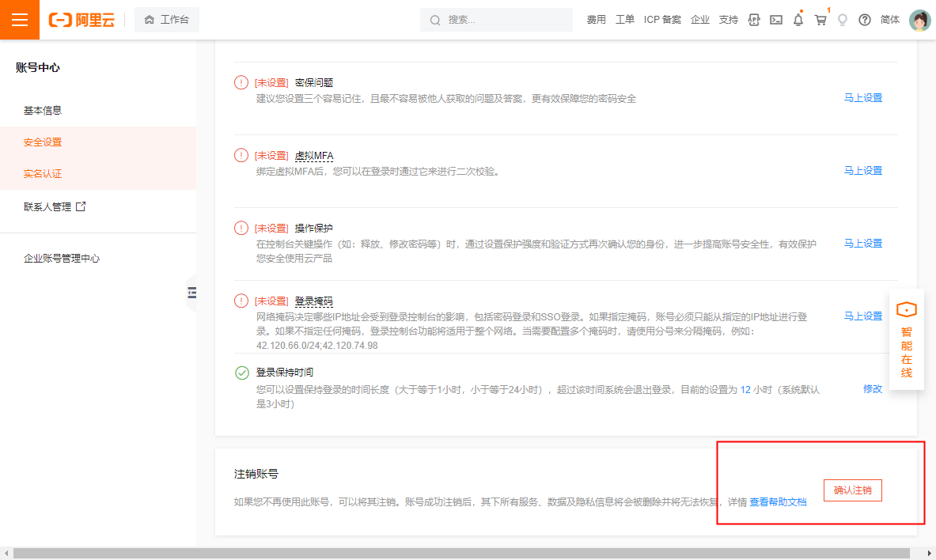Open the user avatar profile menu
This screenshot has height=560, width=936.
920,20
